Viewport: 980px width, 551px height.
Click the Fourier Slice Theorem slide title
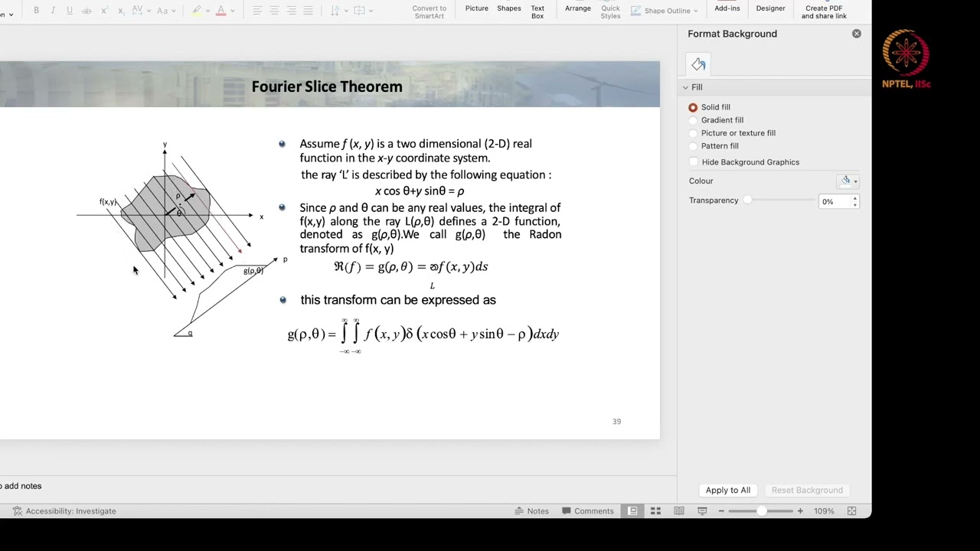327,86
